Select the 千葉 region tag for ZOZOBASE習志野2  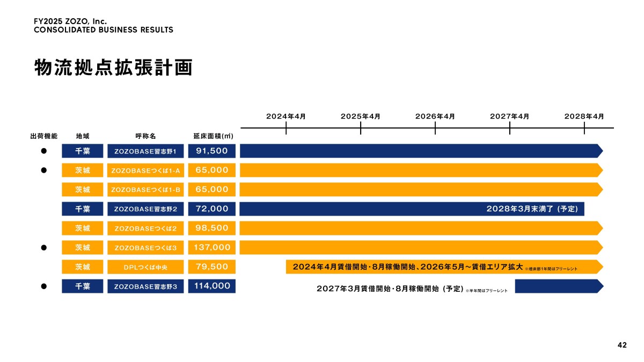pos(82,209)
